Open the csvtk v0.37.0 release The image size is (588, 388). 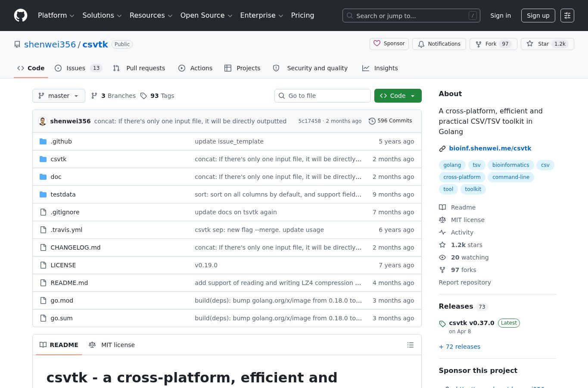click(472, 323)
